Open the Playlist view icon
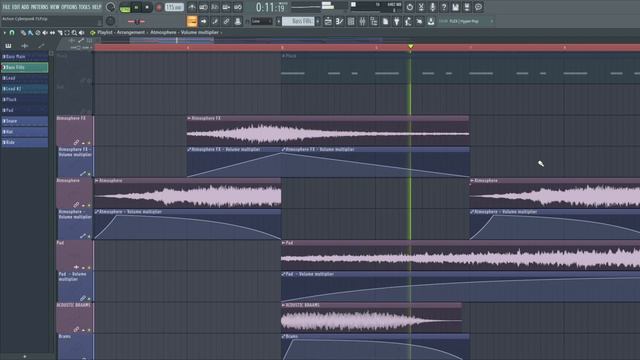 328,21
